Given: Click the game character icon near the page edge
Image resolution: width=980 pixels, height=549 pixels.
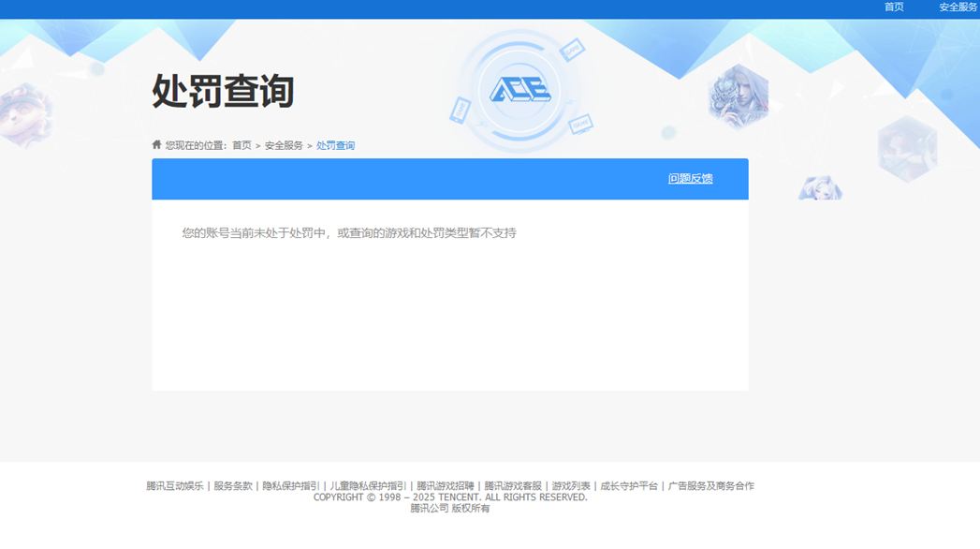Looking at the screenshot, I should click(907, 150).
